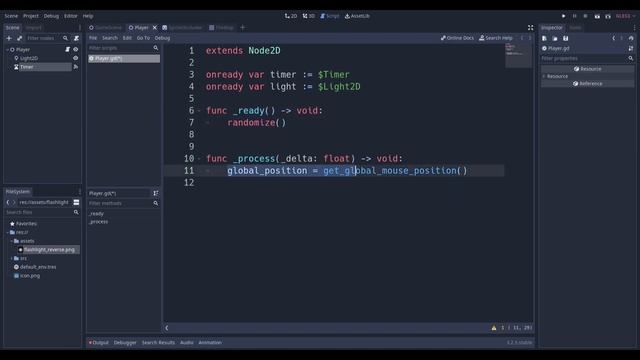Click the attach script icon in Scene dock
The width and height of the screenshot is (640, 360).
coord(76,38)
